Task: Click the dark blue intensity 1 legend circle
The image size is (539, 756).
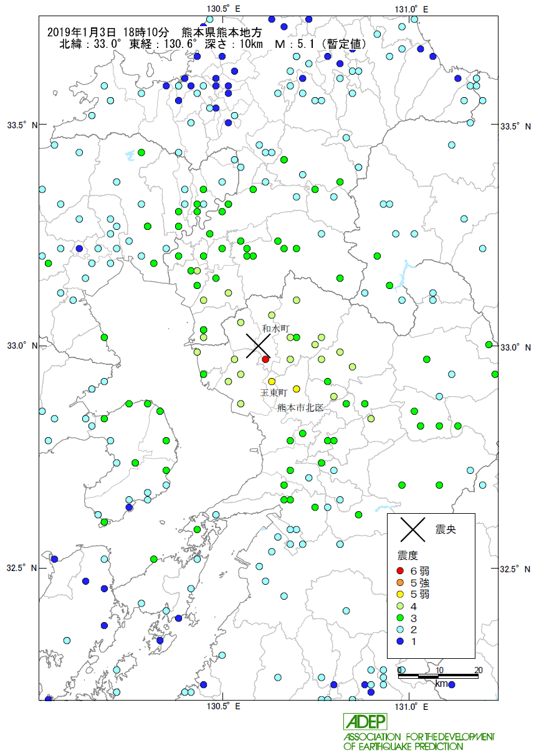Action: coord(400,641)
